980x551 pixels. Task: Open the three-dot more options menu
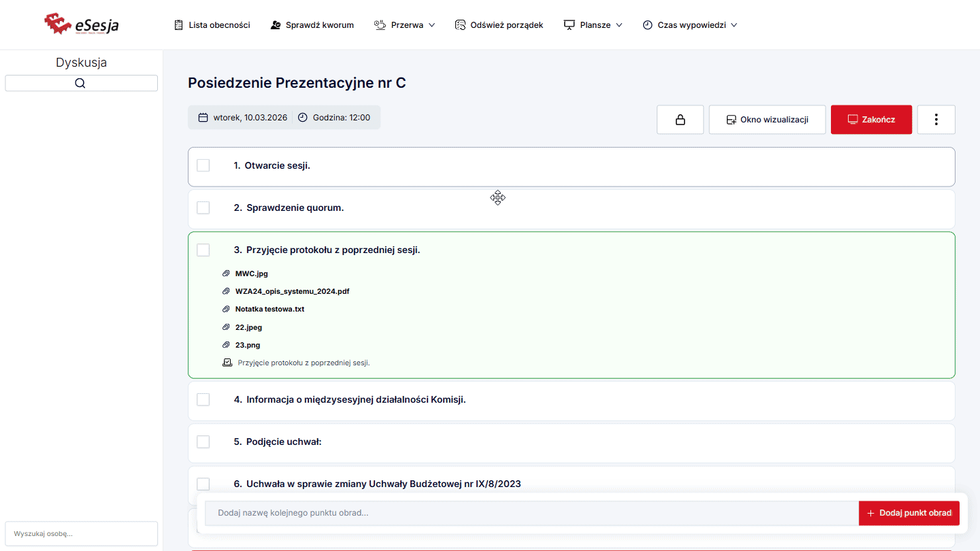point(936,120)
